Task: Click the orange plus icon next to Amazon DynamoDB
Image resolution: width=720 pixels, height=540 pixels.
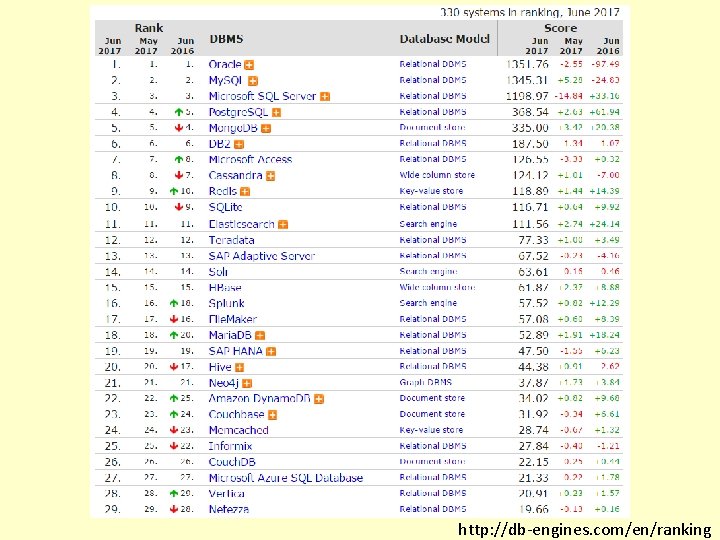Action: [x=319, y=399]
